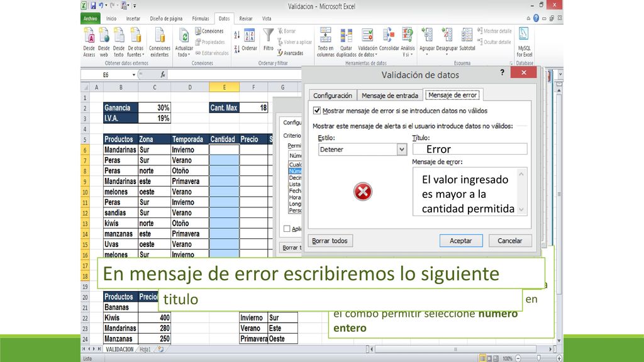Click the Consolidar icon
The width and height of the screenshot is (644, 362).
click(389, 40)
